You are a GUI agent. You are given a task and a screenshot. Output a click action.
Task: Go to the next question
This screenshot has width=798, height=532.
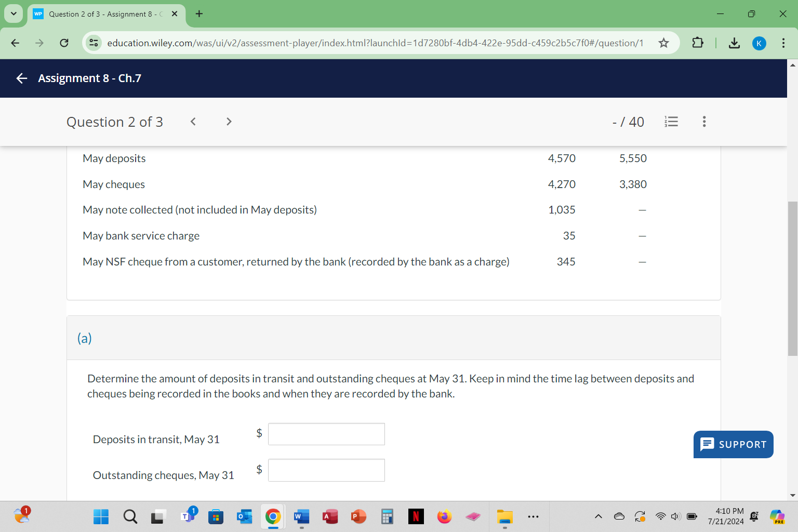(x=229, y=122)
